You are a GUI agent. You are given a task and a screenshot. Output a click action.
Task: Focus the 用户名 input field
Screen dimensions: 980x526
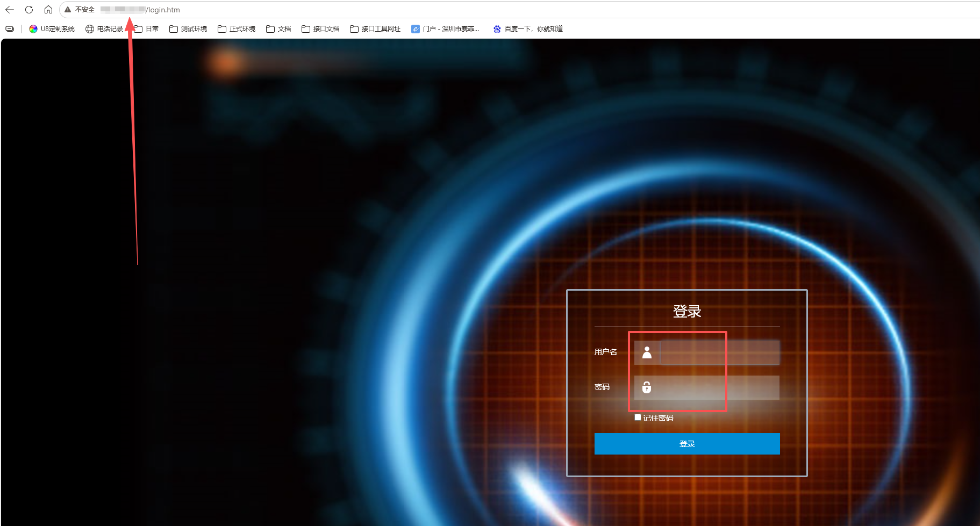720,352
